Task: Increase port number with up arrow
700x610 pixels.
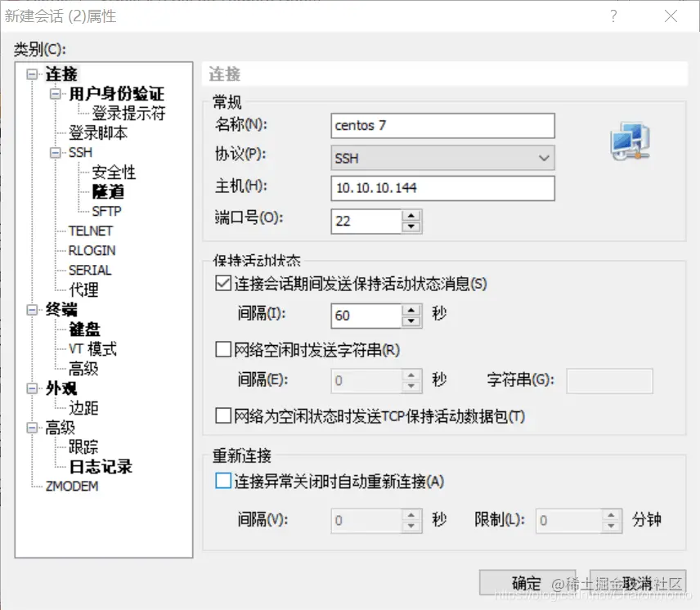Action: [x=411, y=216]
